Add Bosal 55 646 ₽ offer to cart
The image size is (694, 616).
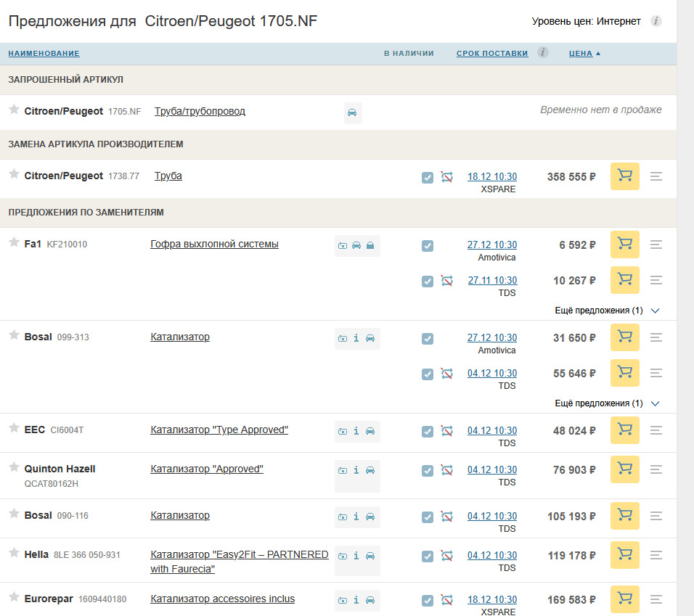(624, 373)
